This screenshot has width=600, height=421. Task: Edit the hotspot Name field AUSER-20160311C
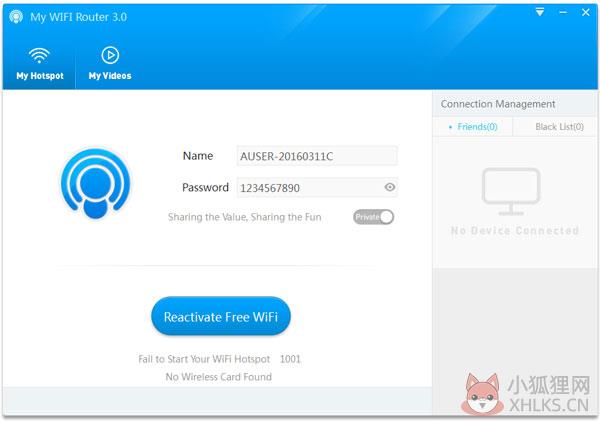coord(317,156)
